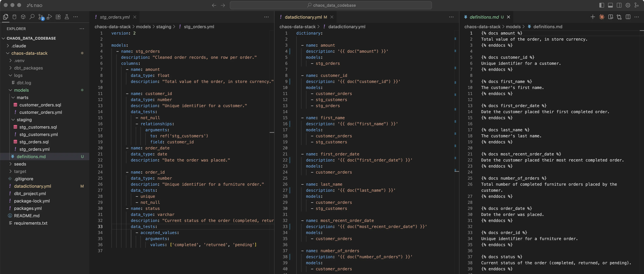Screen dimensions: 644x274
Task: Close the stg_orders.yml tab
Action: click(135, 17)
